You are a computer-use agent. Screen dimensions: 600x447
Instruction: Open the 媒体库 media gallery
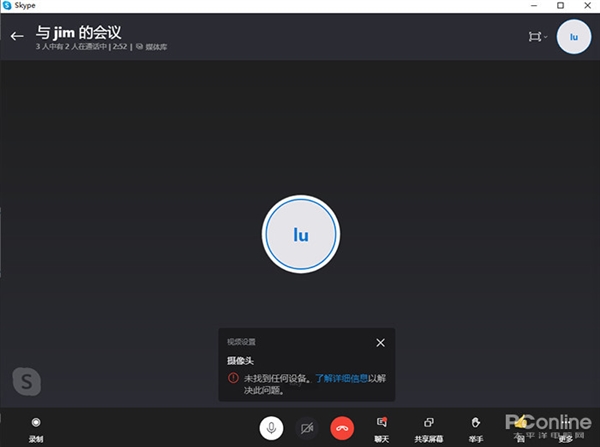tap(152, 47)
